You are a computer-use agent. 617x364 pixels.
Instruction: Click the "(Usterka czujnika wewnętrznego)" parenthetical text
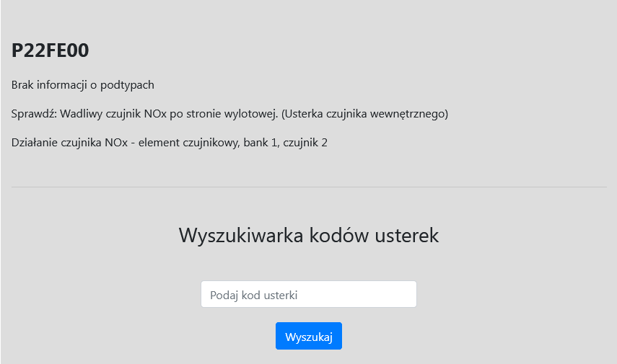point(364,114)
